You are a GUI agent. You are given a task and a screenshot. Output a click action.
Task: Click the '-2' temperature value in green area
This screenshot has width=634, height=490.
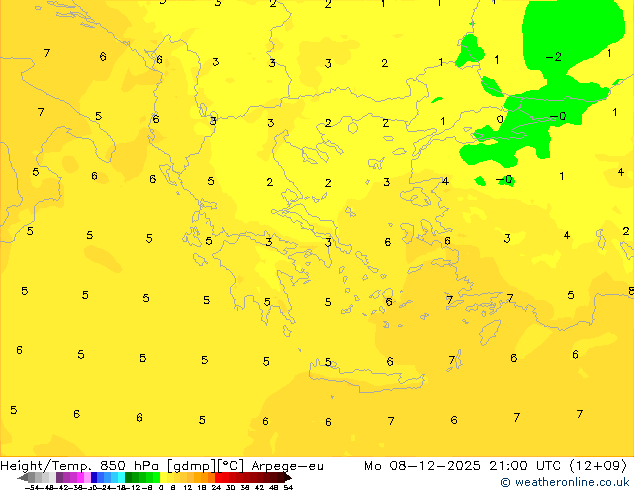pyautogui.click(x=554, y=57)
